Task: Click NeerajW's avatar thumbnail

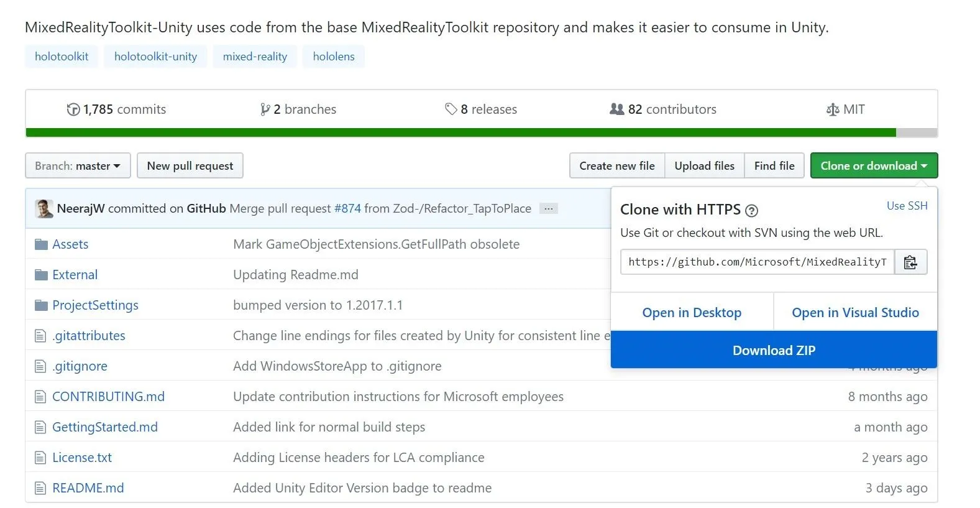Action: pyautogui.click(x=44, y=208)
